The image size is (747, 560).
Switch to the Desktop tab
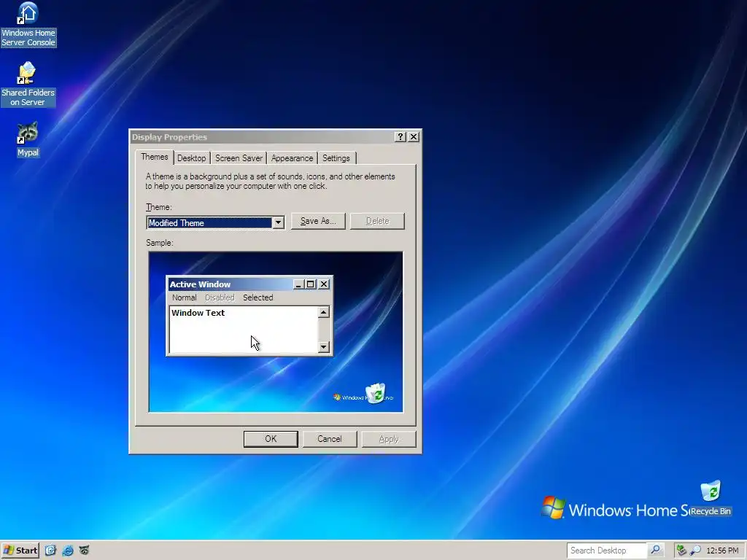coord(192,158)
